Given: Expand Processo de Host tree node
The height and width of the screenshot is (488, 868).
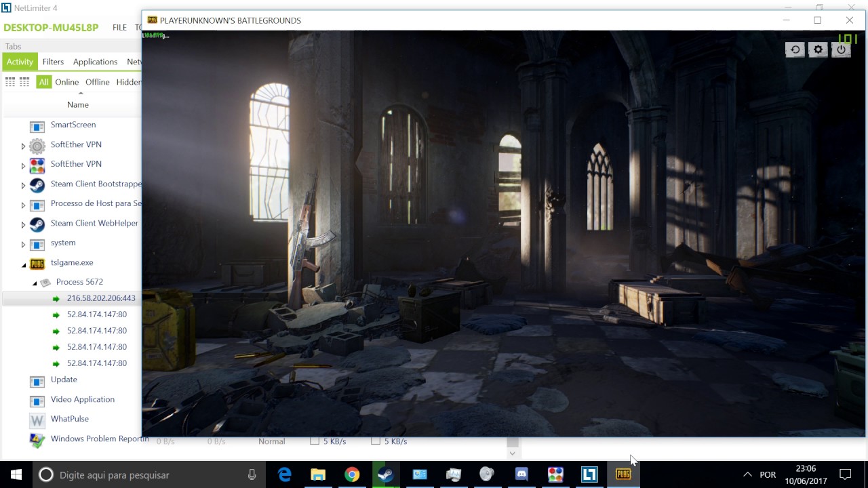Looking at the screenshot, I should click(23, 205).
